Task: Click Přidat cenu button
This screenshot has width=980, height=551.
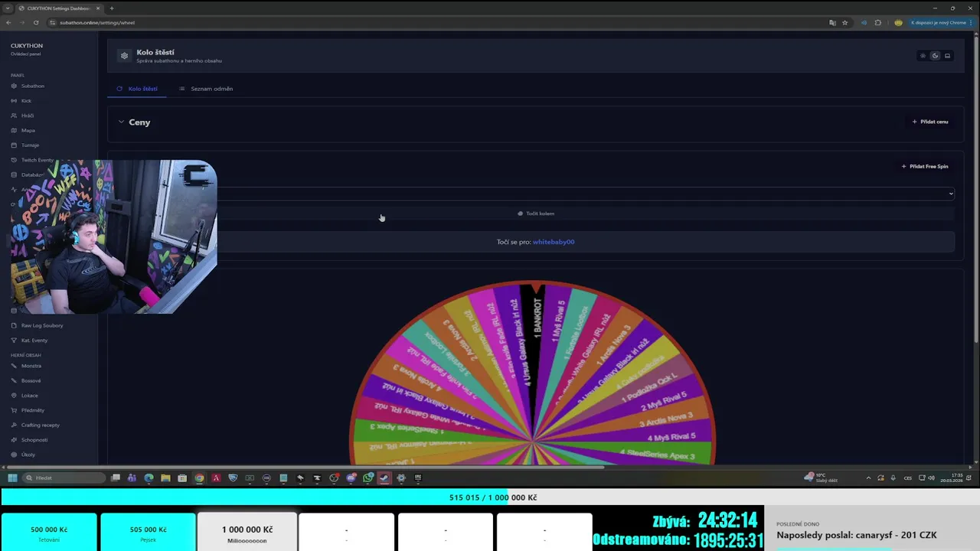Action: pyautogui.click(x=930, y=122)
